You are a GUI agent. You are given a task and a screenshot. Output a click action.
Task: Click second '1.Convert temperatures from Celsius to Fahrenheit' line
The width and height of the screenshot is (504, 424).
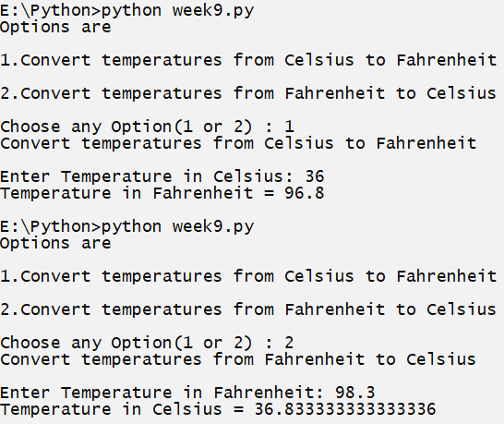pyautogui.click(x=248, y=276)
